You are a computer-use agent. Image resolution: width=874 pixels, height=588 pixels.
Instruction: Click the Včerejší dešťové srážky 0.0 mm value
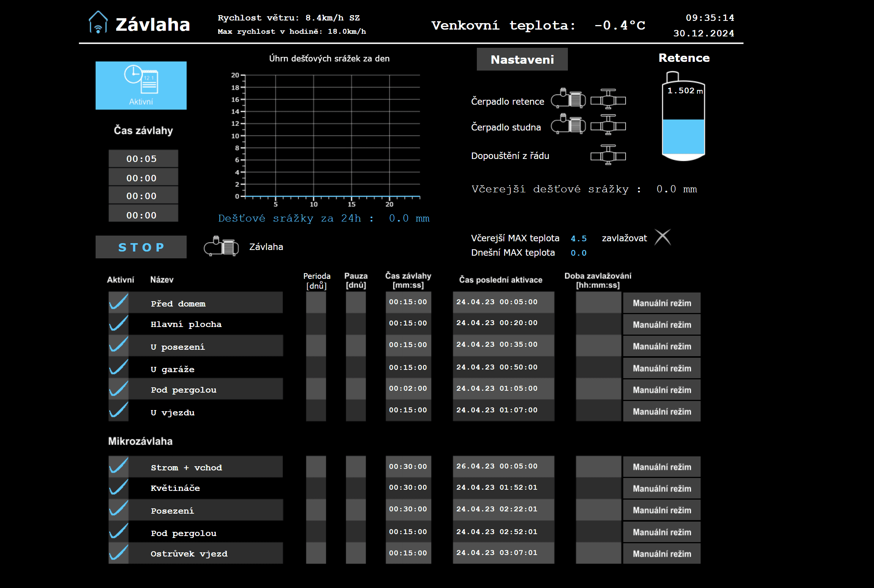(x=677, y=189)
